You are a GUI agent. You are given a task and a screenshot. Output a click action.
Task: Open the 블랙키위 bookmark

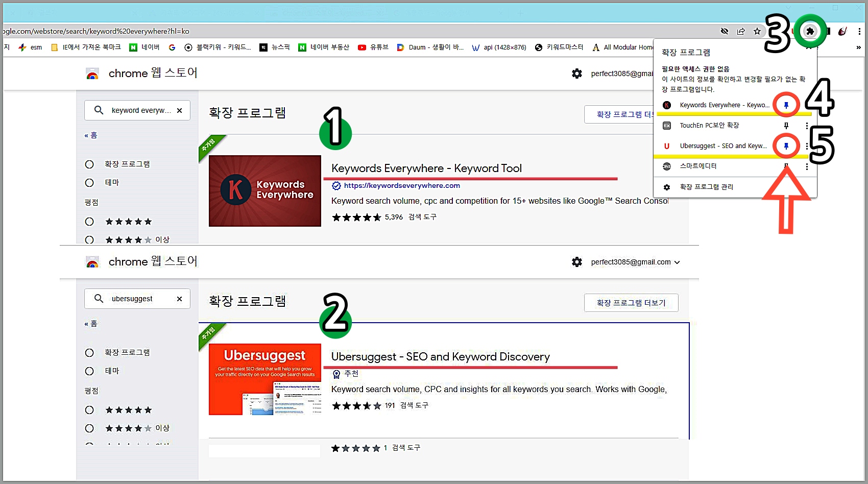coord(218,47)
